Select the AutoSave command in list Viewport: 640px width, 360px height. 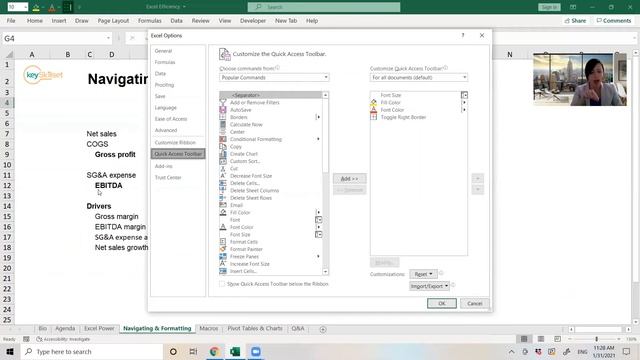tap(271, 110)
